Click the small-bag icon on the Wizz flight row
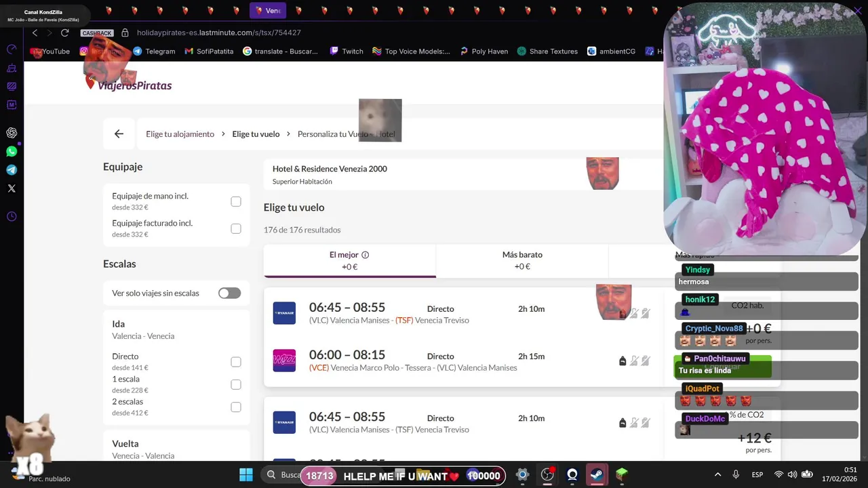This screenshot has height=488, width=868. (x=623, y=361)
